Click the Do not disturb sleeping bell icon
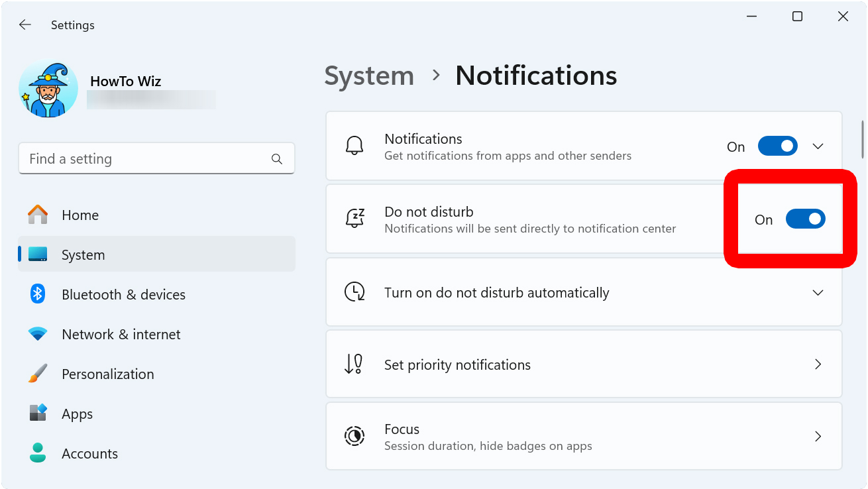868x489 pixels. point(354,219)
